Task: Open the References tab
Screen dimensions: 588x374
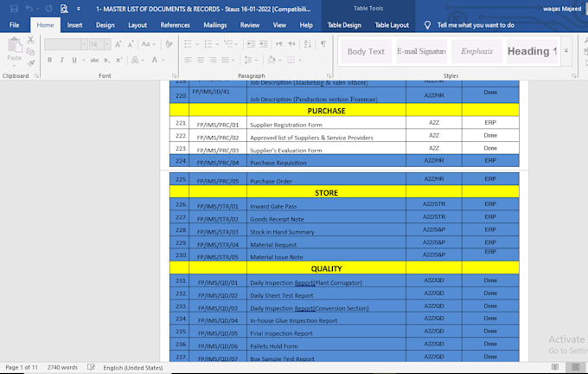Action: [176, 25]
